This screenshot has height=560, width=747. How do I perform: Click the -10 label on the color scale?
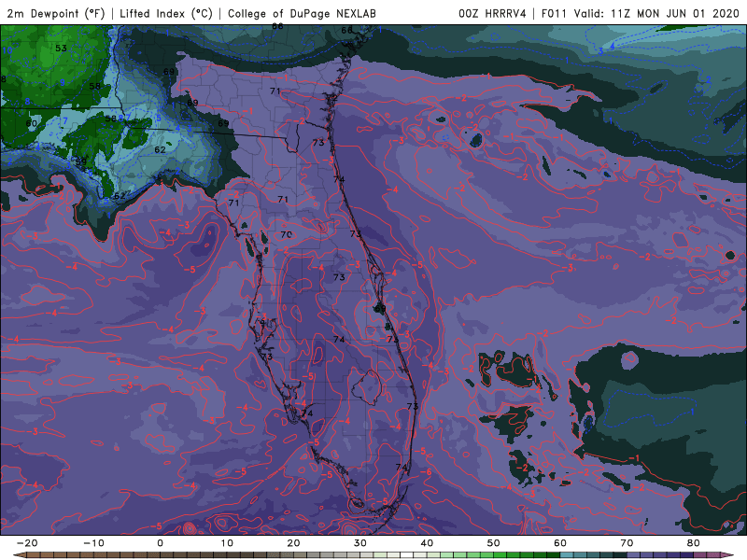[x=93, y=543]
